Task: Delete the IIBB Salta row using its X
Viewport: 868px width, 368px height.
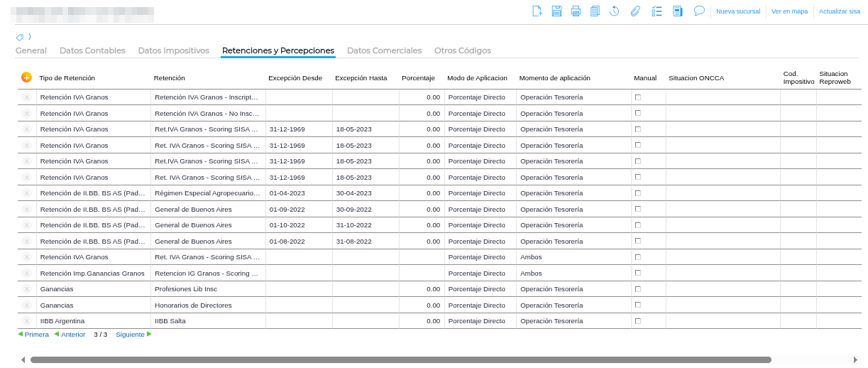Action: tap(26, 321)
